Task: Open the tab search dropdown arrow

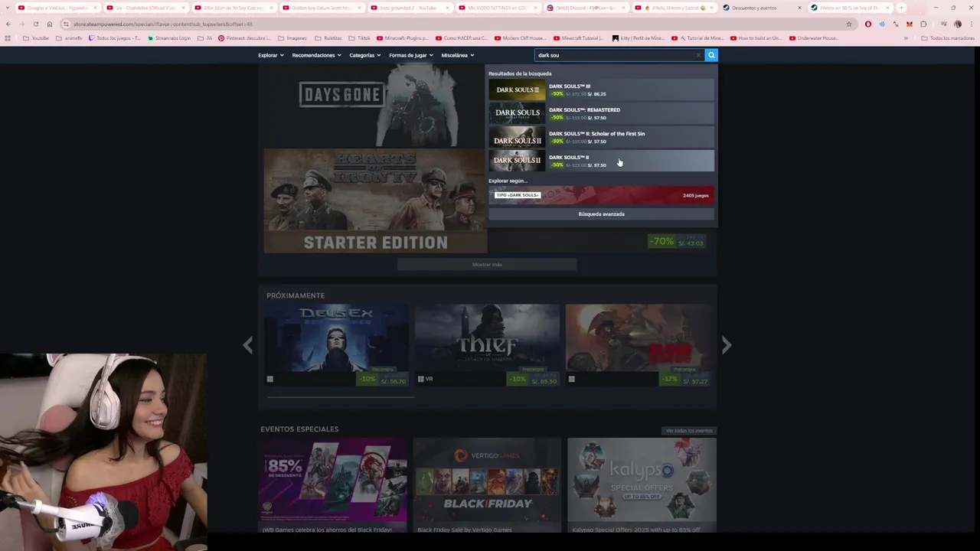Action: click(x=8, y=8)
